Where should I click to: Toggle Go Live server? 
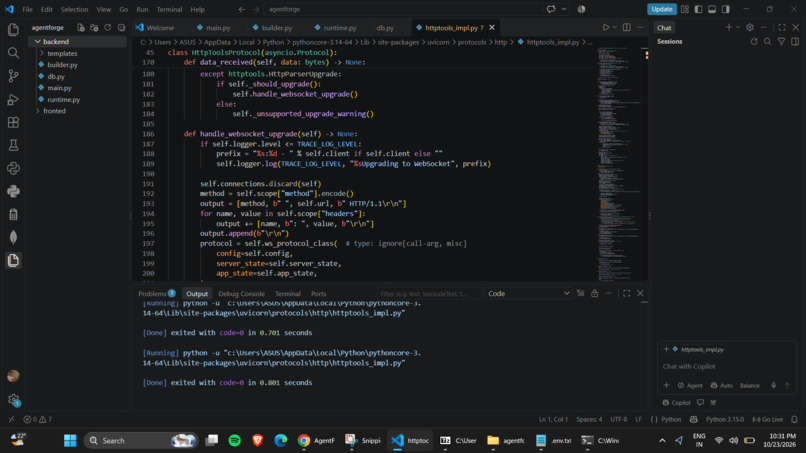pyautogui.click(x=767, y=419)
